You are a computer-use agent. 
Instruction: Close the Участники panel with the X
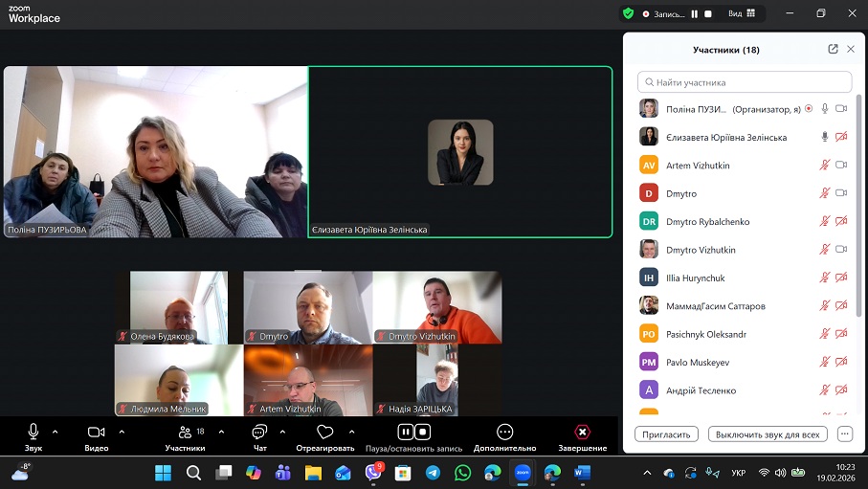click(x=851, y=50)
